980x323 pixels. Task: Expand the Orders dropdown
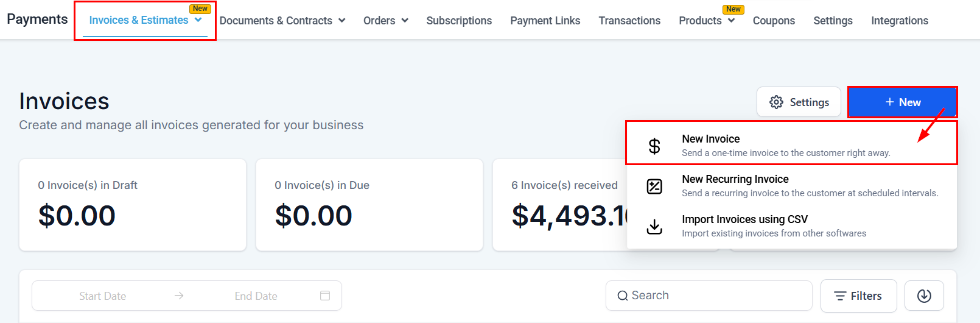pyautogui.click(x=405, y=21)
